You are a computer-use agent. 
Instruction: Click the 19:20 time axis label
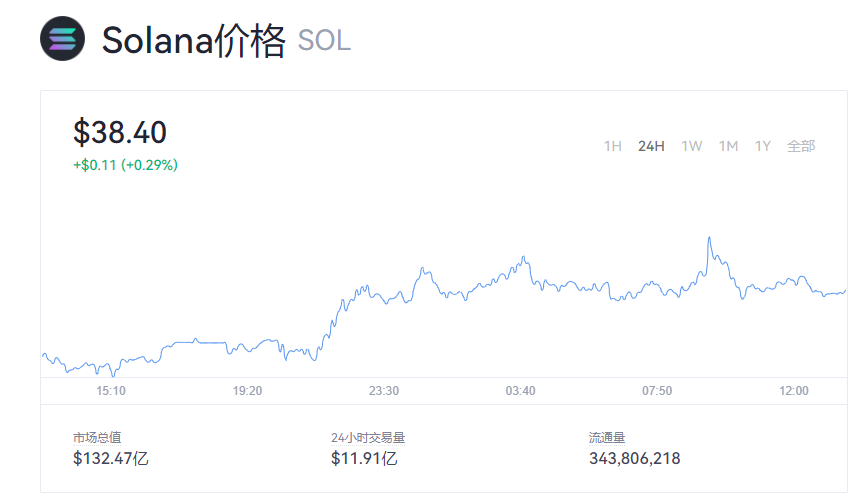coord(247,390)
